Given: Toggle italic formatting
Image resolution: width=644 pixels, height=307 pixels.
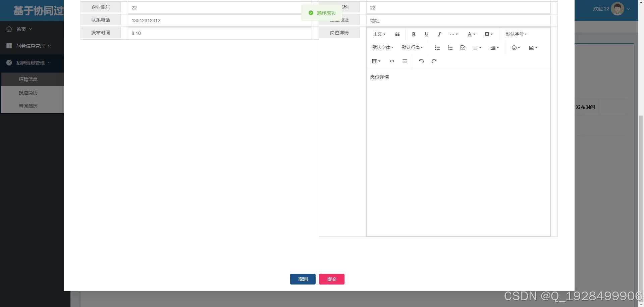Looking at the screenshot, I should click(439, 34).
